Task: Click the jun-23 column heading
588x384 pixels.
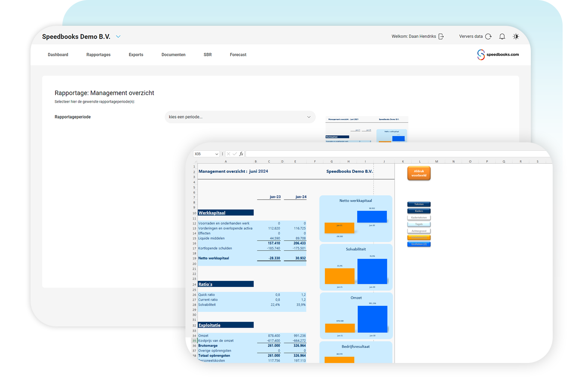Action: pos(275,197)
